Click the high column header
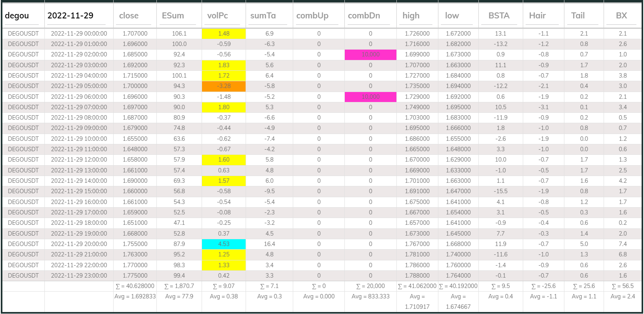 pos(411,16)
